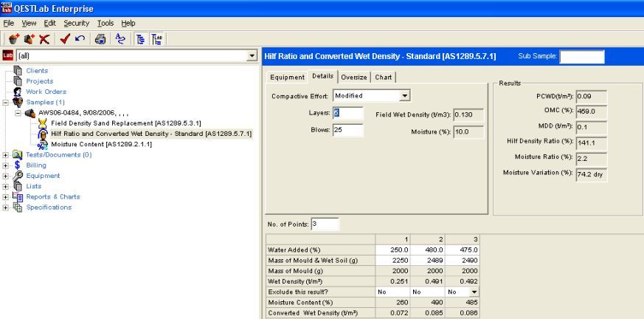Open the (all) lab filter dropdown

pyautogui.click(x=252, y=55)
